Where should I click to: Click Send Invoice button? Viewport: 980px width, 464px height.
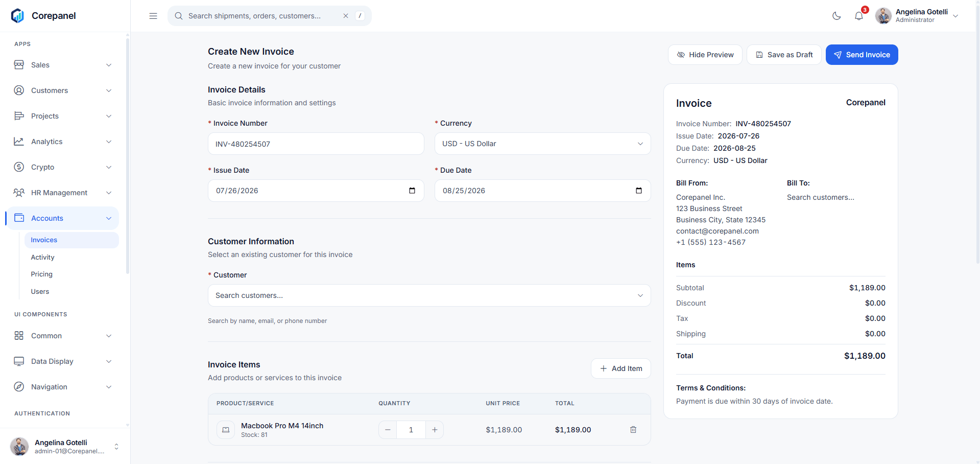click(862, 55)
